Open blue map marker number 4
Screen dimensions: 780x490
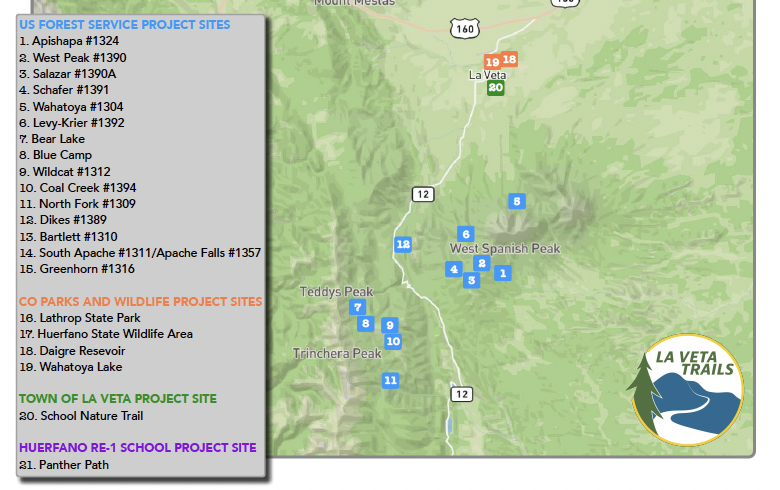(454, 269)
